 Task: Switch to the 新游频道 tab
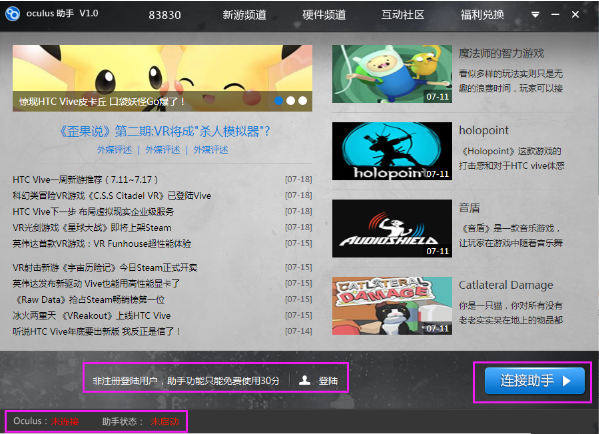click(244, 15)
